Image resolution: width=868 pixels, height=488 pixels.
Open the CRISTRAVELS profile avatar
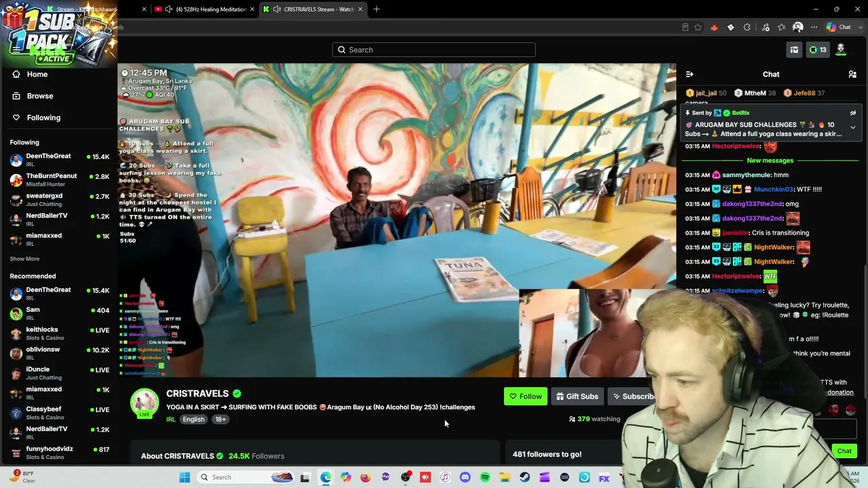point(144,403)
